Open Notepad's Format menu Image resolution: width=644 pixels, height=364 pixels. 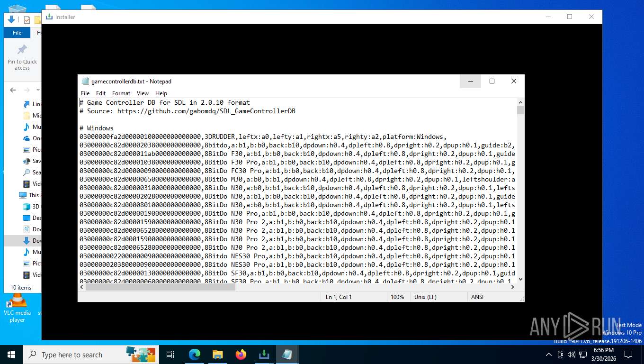click(121, 93)
